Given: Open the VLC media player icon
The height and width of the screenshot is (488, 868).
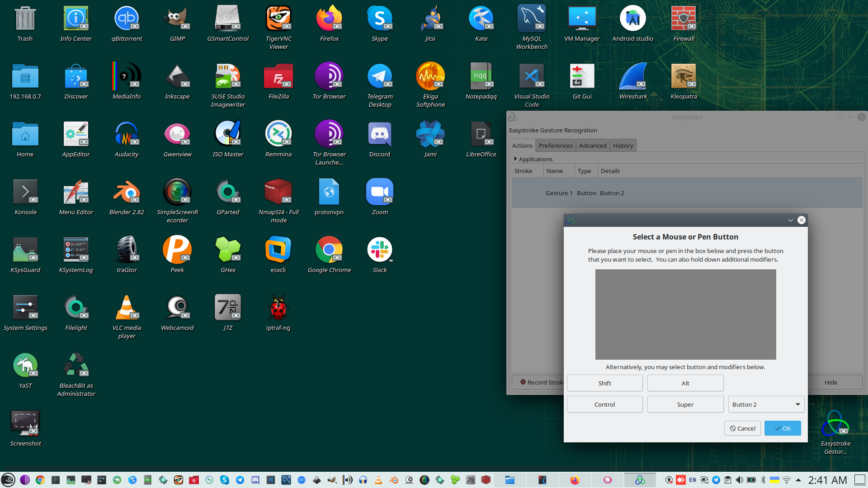Looking at the screenshot, I should [x=127, y=308].
